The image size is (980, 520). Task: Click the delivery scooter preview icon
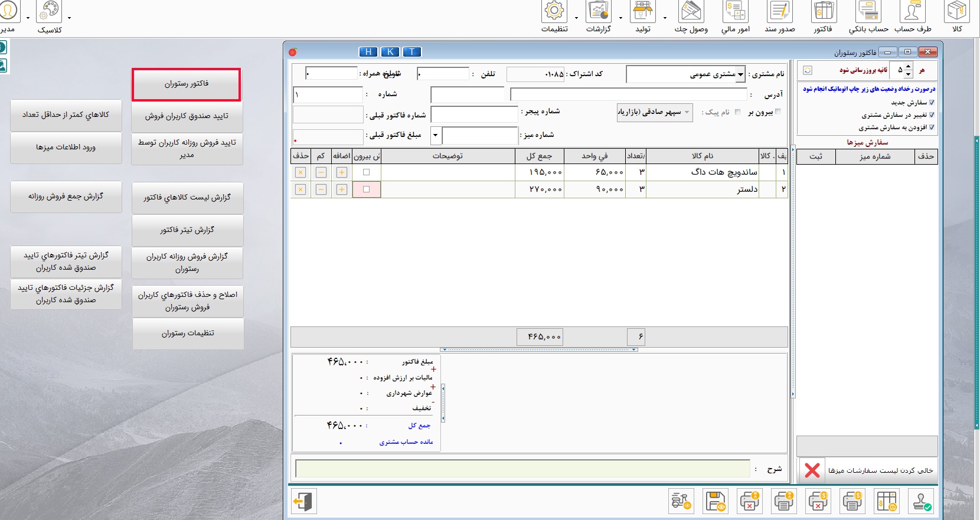[681, 502]
